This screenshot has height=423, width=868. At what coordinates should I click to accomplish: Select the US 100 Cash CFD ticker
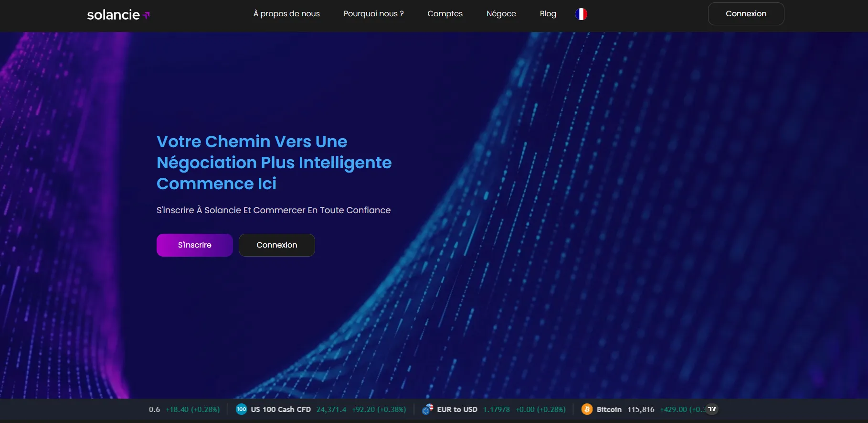(x=281, y=410)
